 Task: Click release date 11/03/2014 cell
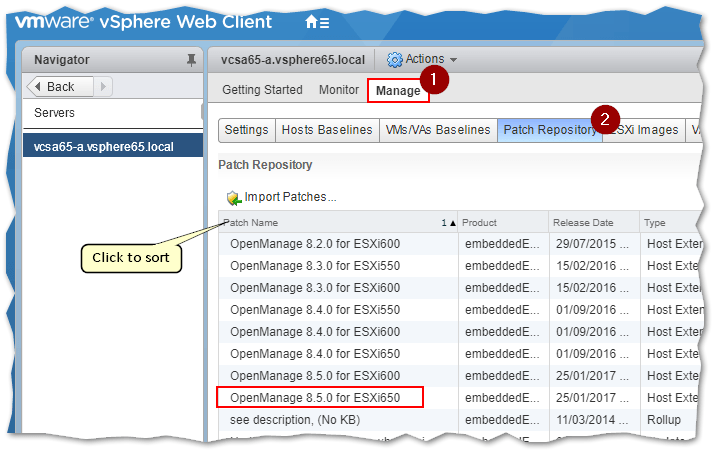(x=592, y=420)
